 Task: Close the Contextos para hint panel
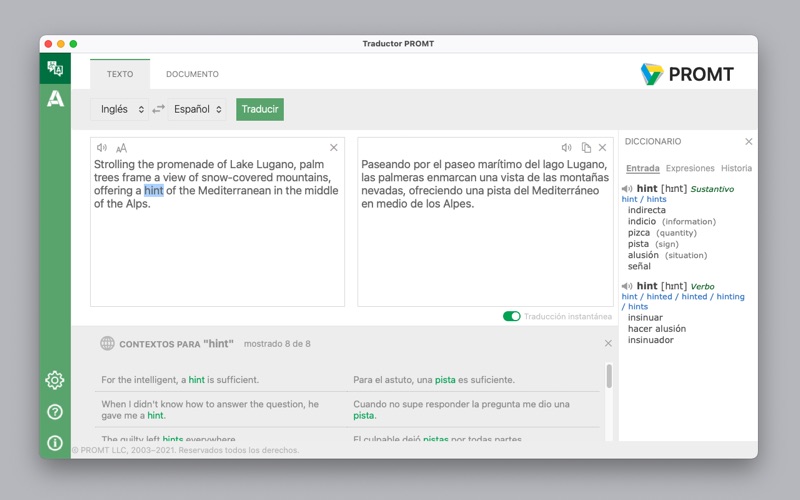click(608, 343)
